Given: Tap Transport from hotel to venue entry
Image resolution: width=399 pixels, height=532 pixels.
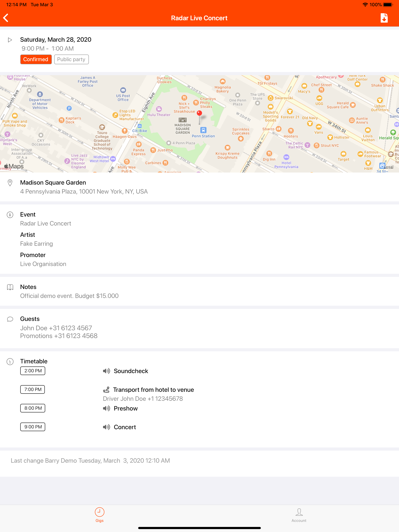Looking at the screenshot, I should click(154, 390).
